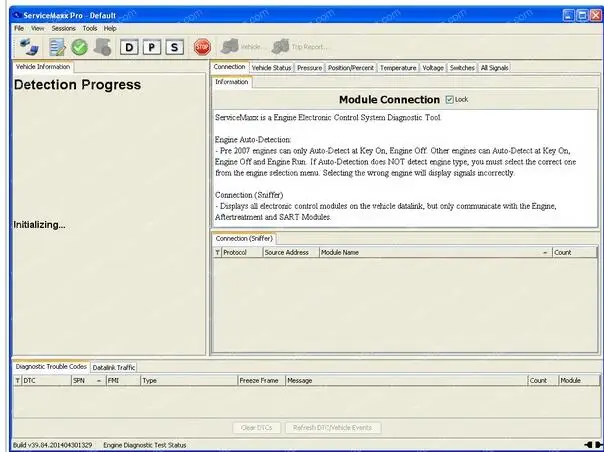The height and width of the screenshot is (452, 604).
Task: Switch to the Voltage tab
Action: (x=433, y=68)
